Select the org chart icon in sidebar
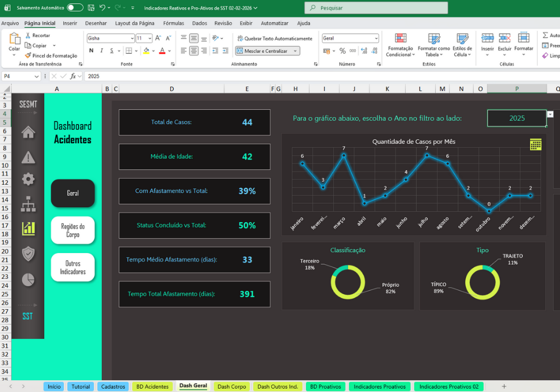 pyautogui.click(x=28, y=204)
